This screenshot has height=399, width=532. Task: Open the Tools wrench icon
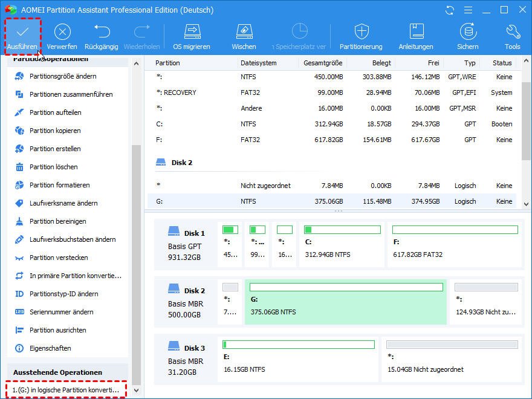click(x=512, y=31)
